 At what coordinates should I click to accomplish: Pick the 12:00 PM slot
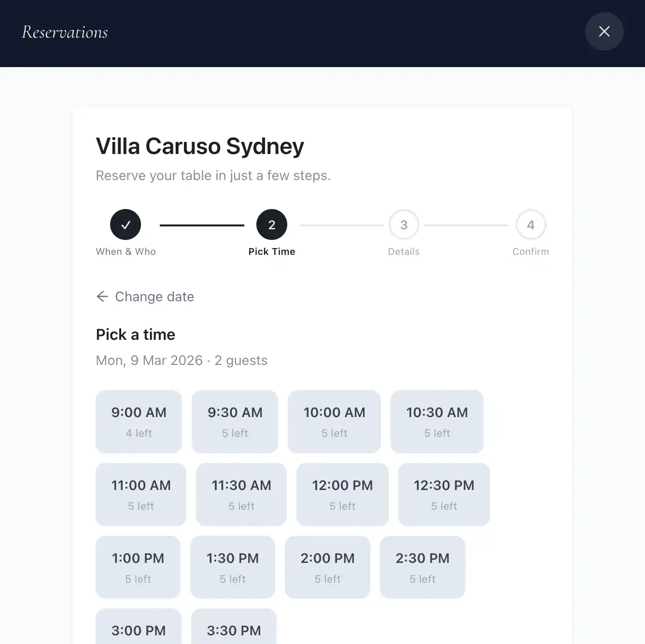coord(342,494)
